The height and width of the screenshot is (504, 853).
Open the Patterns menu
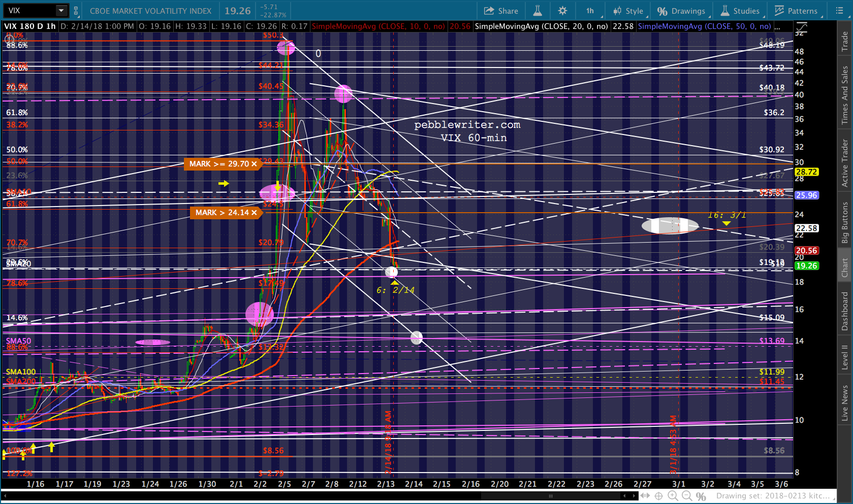click(x=796, y=11)
